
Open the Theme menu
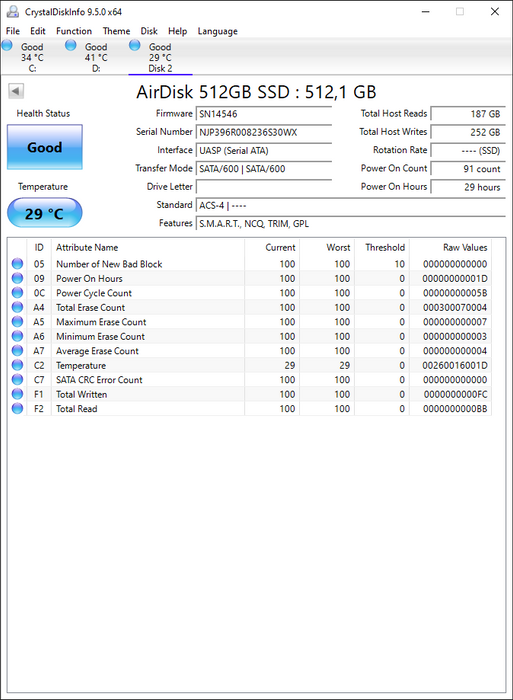click(x=116, y=31)
